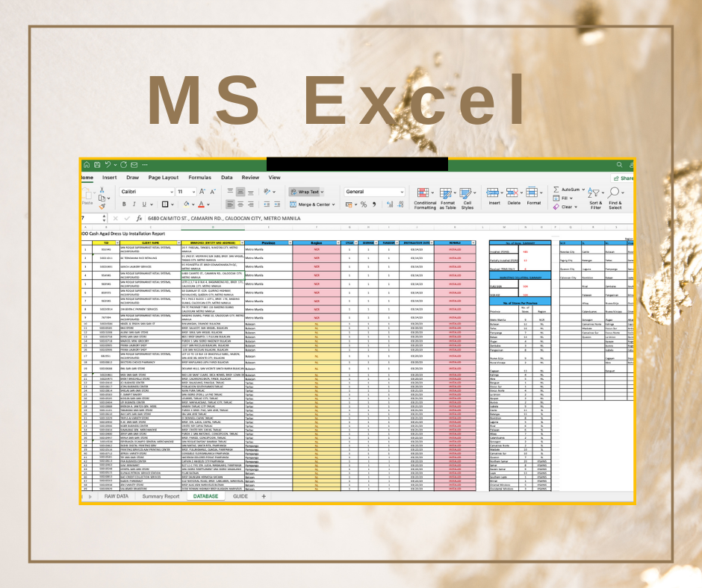Click inside the formula bar text

click(x=224, y=219)
